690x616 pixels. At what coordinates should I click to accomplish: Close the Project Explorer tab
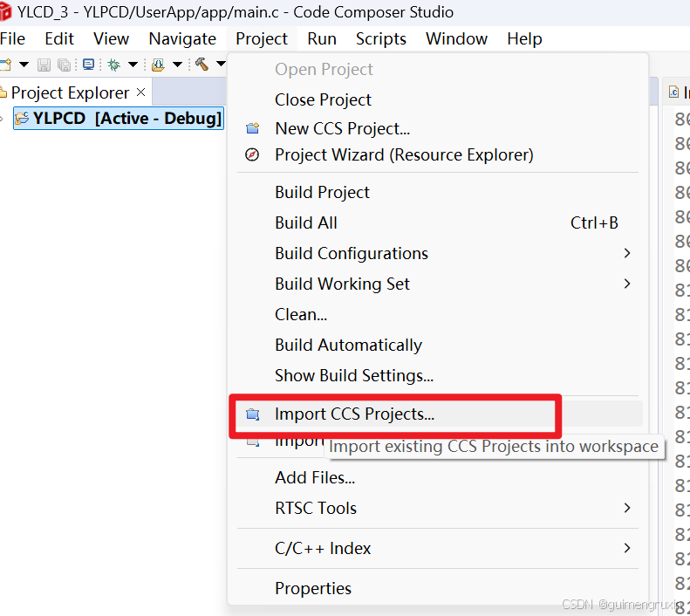click(140, 92)
